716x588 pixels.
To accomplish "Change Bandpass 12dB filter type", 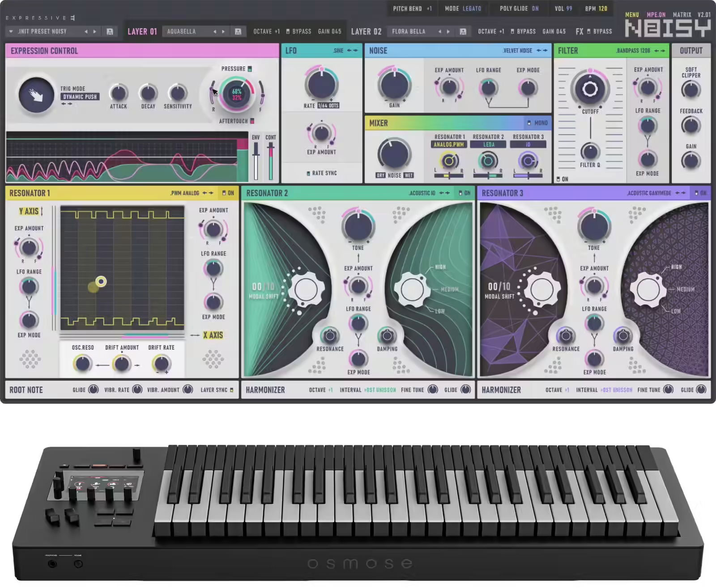I will 640,51.
